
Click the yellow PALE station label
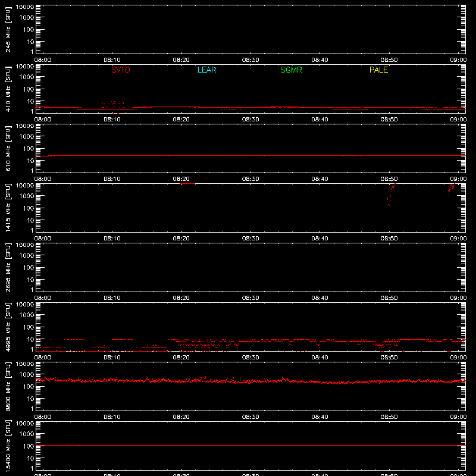click(x=378, y=70)
